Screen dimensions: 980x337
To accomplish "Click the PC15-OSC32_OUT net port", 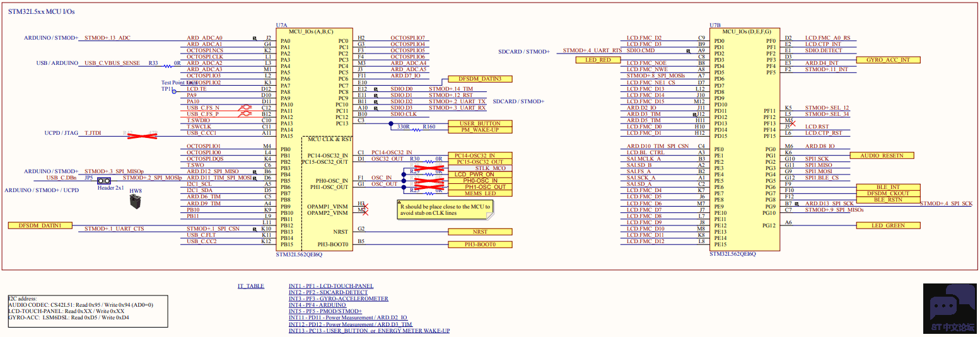I will click(480, 162).
